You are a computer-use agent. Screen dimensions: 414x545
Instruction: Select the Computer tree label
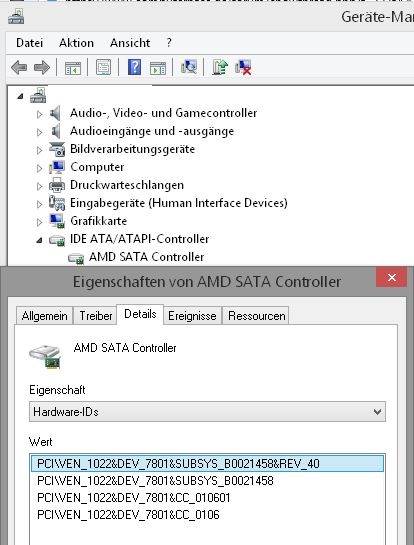[97, 167]
